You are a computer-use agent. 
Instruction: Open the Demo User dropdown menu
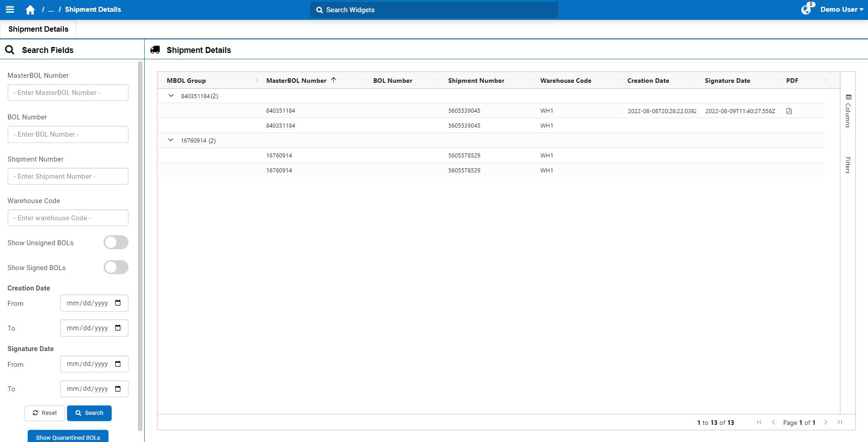(841, 10)
